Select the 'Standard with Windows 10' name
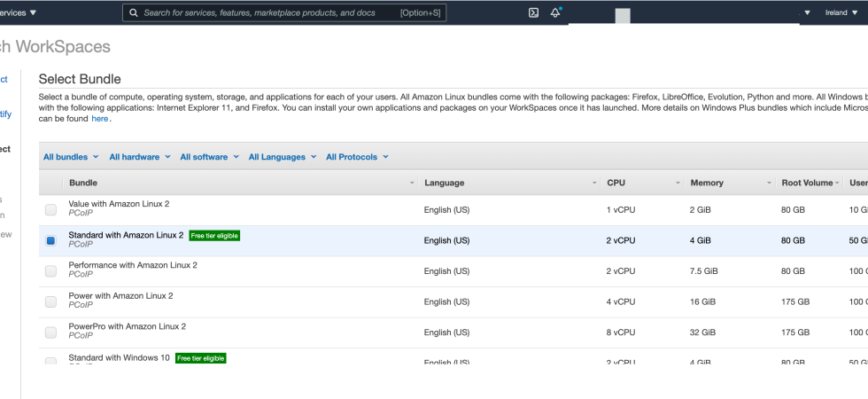Screen dimensions: 868x399 pyautogui.click(x=119, y=358)
